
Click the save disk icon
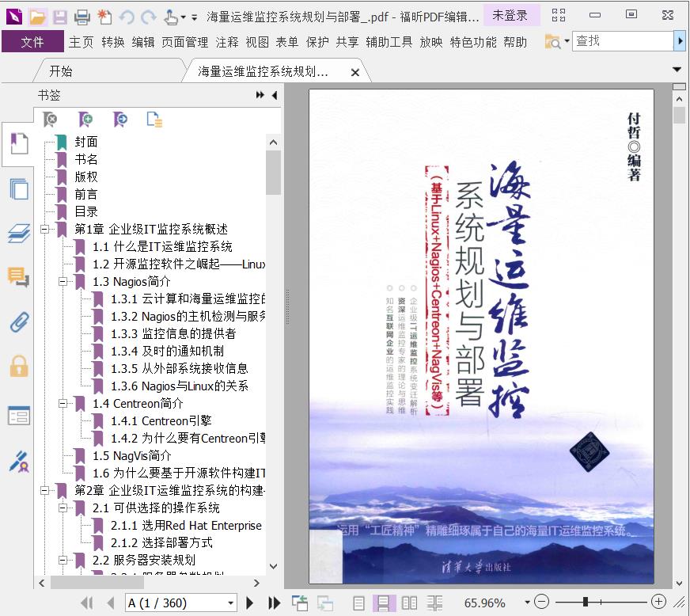point(60,17)
